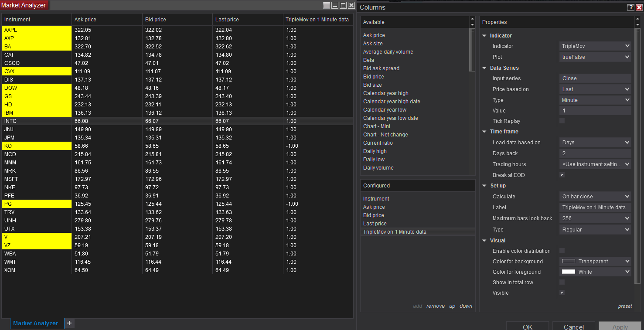Check the Show in total row box
The height and width of the screenshot is (330, 644).
pyautogui.click(x=562, y=282)
